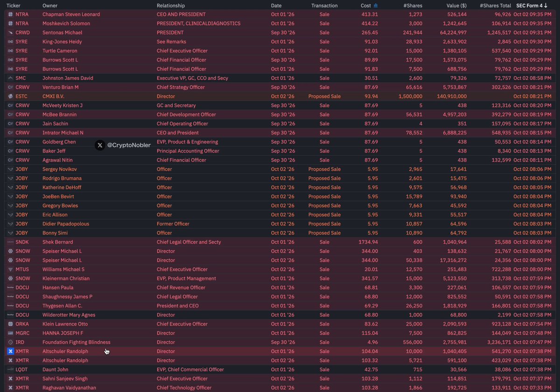Select the Chief Strategy Officer relationship cell

click(181, 87)
